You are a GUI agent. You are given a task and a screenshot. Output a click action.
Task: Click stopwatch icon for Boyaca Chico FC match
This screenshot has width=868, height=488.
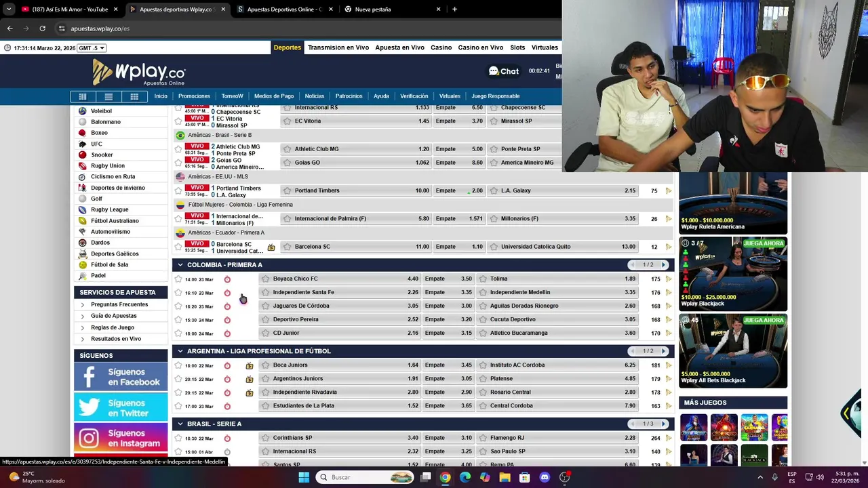click(x=227, y=279)
